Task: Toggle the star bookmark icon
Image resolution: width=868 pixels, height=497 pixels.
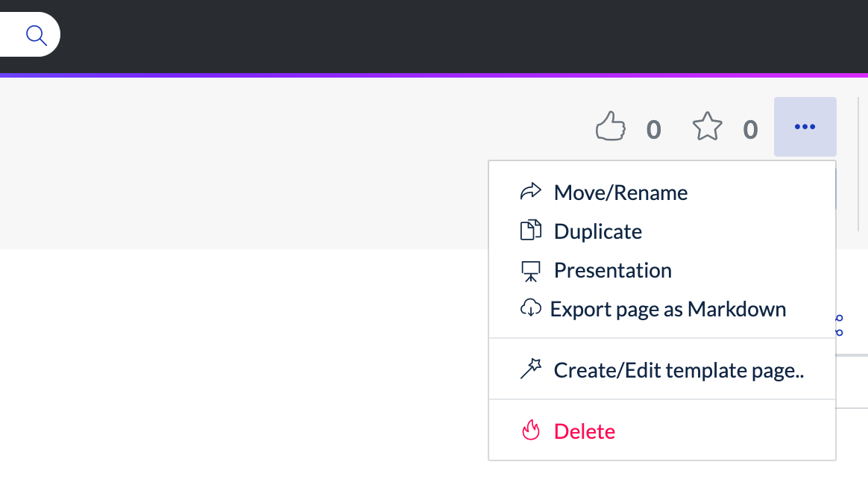Action: [x=708, y=127]
